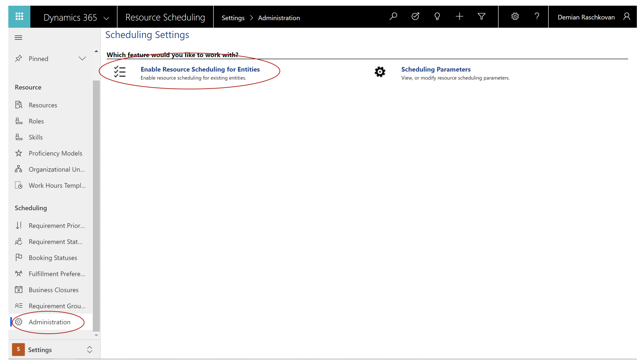Click the sidebar scroll up arrow
The width and height of the screenshot is (643, 364).
coord(96,51)
